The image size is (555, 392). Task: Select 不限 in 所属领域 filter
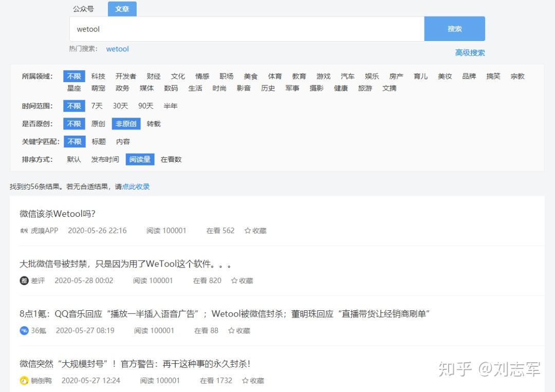coord(74,76)
